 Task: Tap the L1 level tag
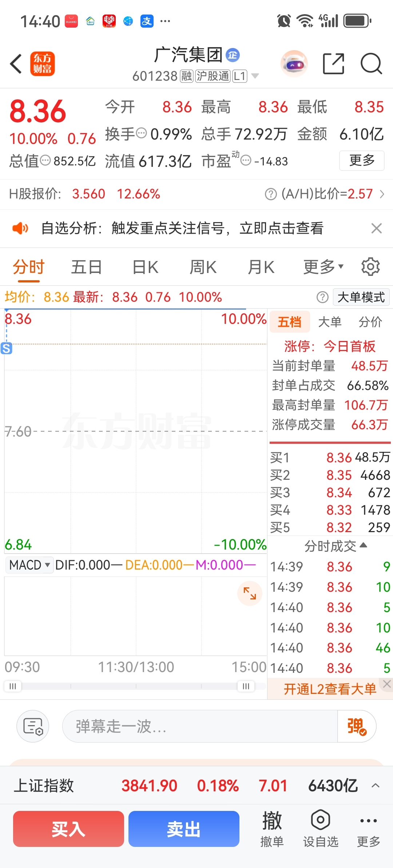click(240, 76)
